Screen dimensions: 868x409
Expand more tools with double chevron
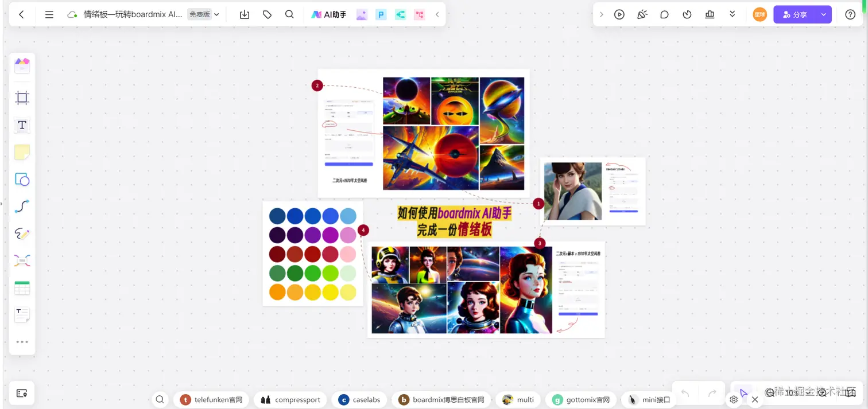click(732, 14)
